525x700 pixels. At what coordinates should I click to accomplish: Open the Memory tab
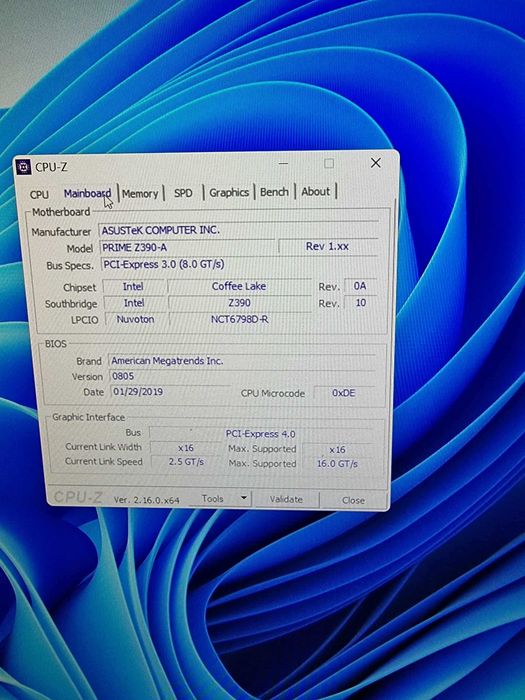tap(140, 193)
